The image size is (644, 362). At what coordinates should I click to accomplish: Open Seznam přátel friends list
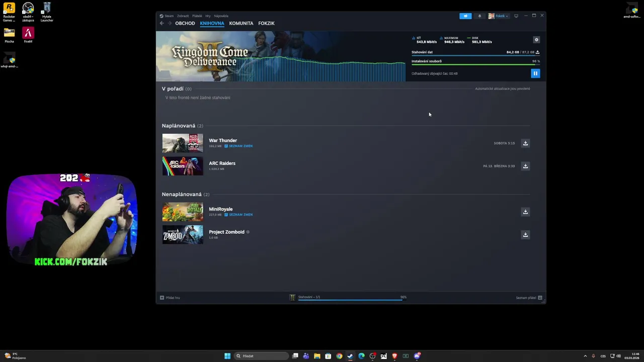pos(529,298)
